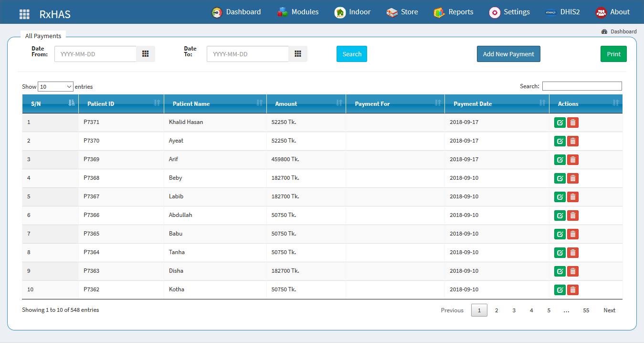Click the app grid icon beside RxHAS
Viewport: 644px width, 349px height.
point(24,14)
